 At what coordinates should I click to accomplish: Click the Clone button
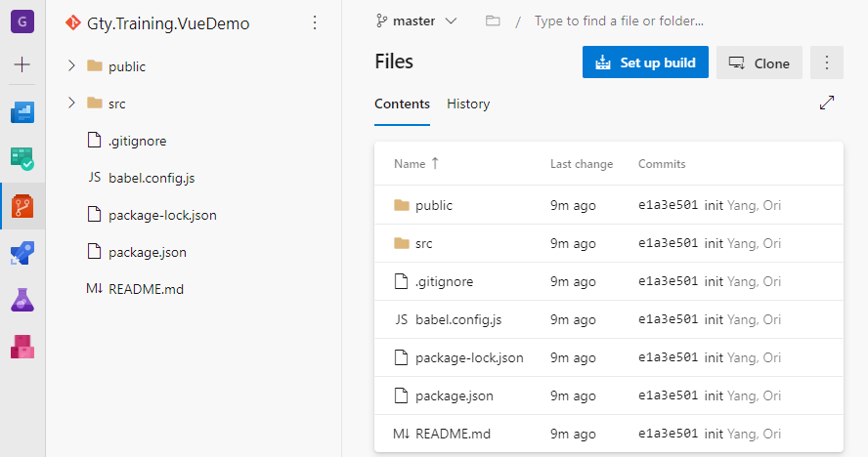(x=759, y=62)
